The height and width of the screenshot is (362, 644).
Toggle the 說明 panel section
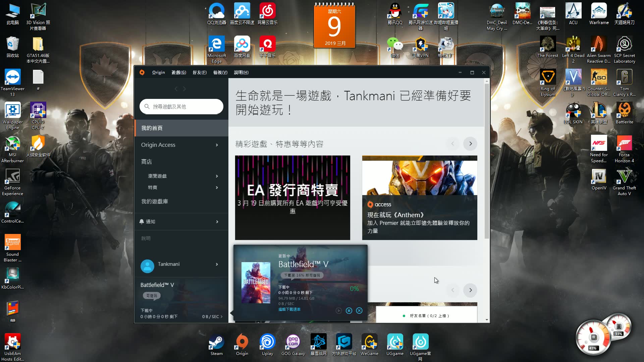(x=146, y=238)
